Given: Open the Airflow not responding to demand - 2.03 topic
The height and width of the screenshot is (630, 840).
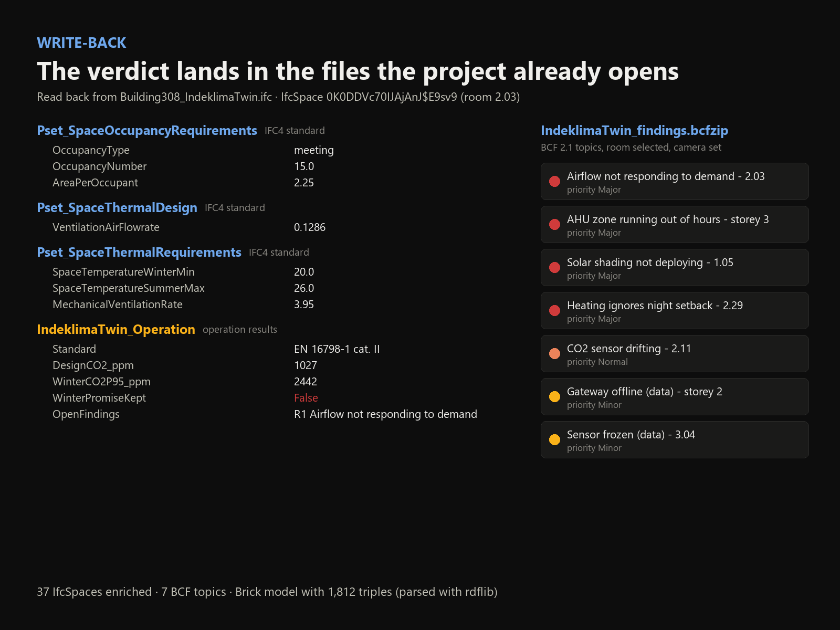Looking at the screenshot, I should pyautogui.click(x=675, y=181).
